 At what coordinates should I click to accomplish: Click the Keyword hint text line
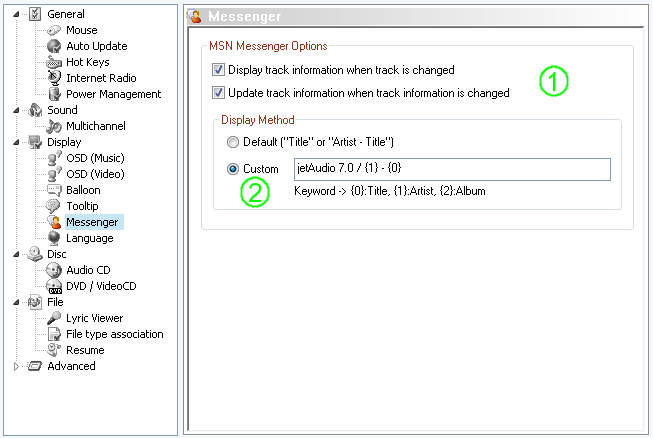pos(390,191)
